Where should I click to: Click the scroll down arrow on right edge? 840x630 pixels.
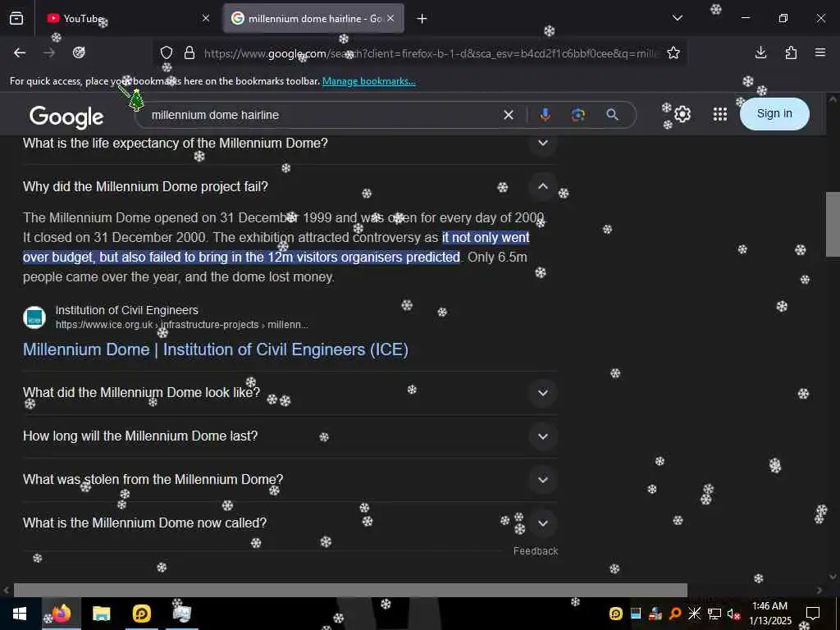click(833, 577)
